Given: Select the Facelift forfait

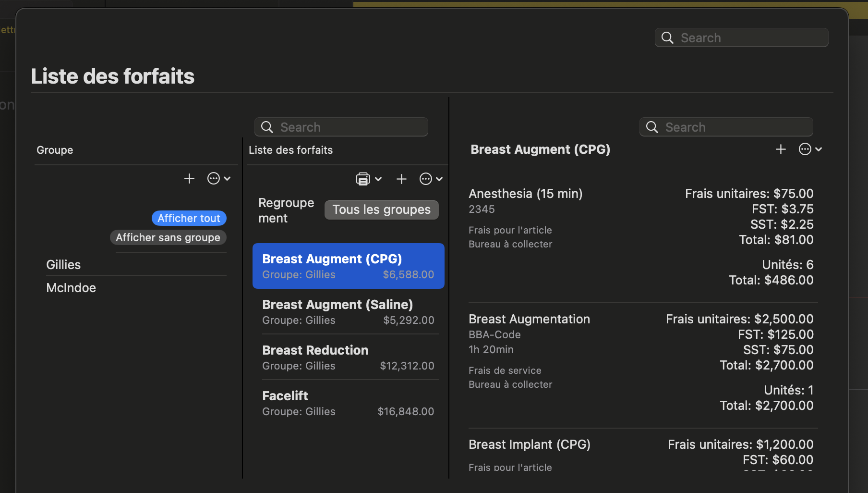Looking at the screenshot, I should pyautogui.click(x=348, y=403).
